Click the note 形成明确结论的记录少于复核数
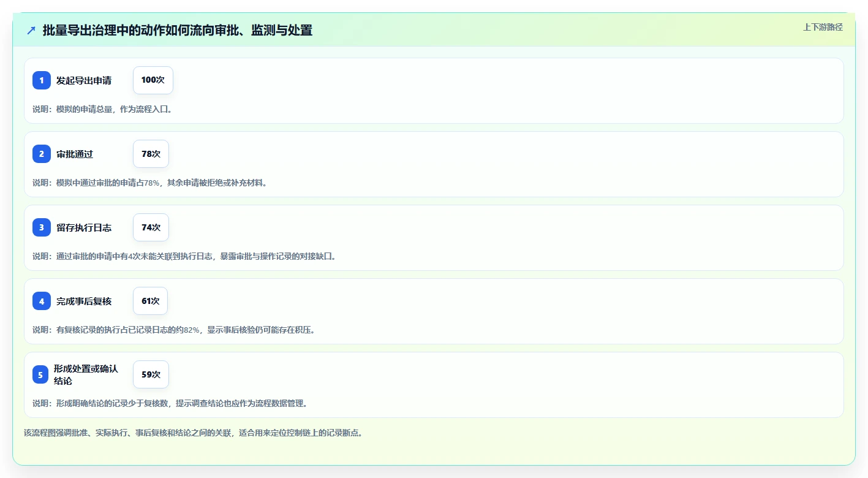868x478 pixels. [x=172, y=403]
